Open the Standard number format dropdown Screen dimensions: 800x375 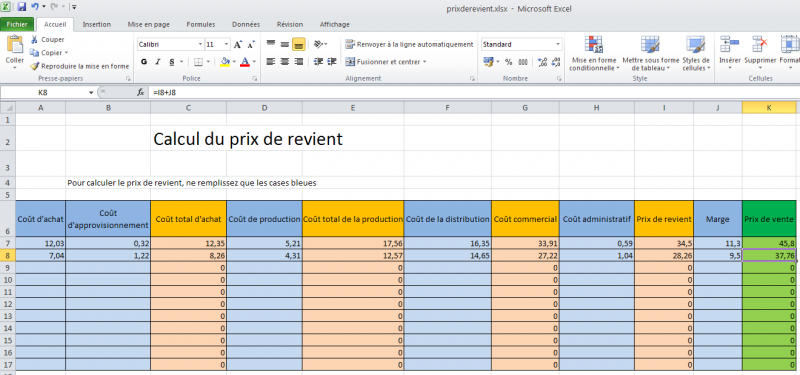(x=558, y=45)
